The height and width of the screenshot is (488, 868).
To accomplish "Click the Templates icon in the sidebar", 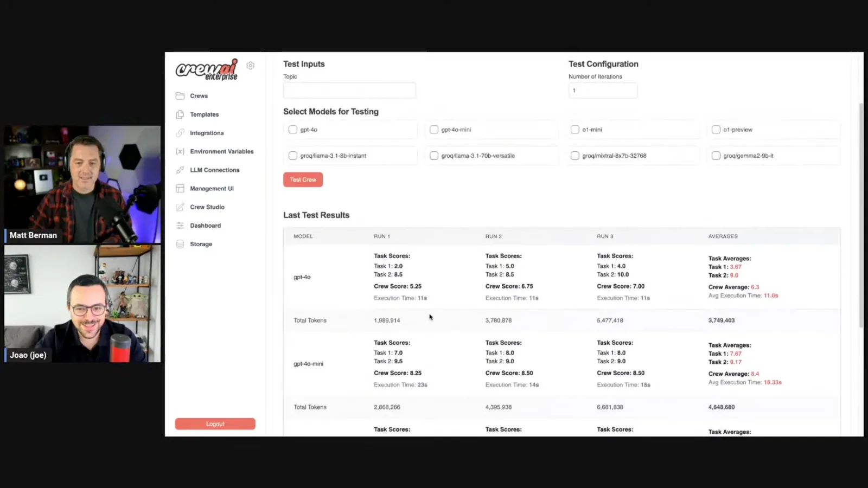I will click(x=180, y=114).
